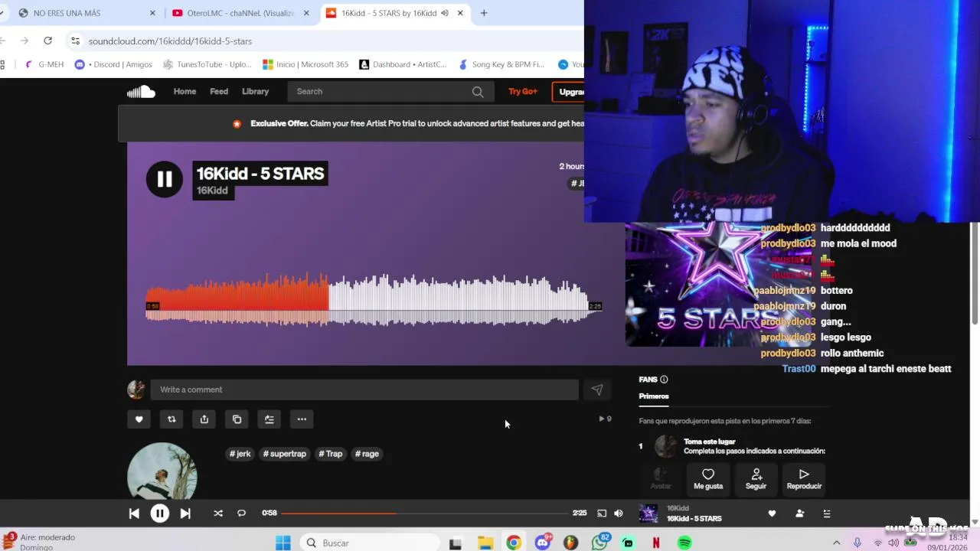The image size is (980, 551).
Task: Open the 16Kidd artist name link in header
Action: coord(212,191)
